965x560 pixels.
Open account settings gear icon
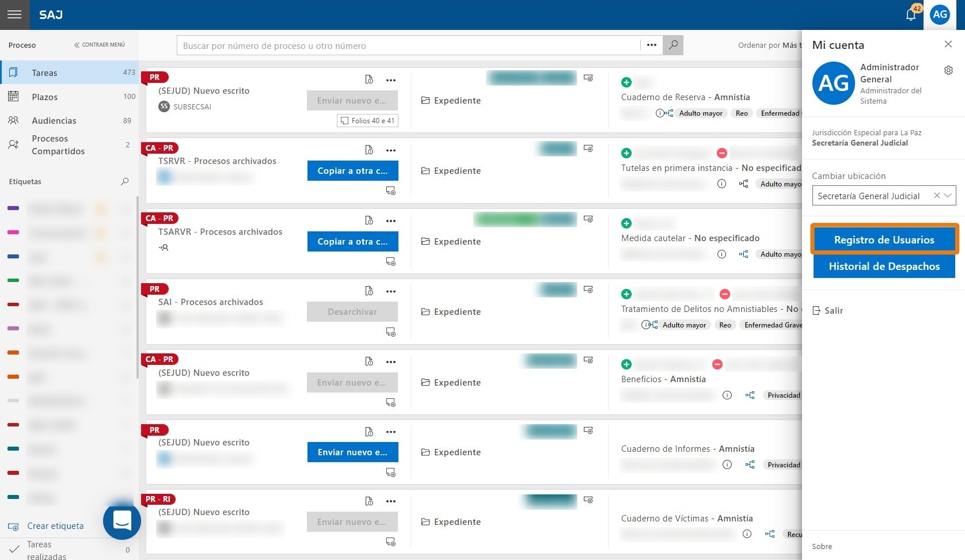[948, 70]
